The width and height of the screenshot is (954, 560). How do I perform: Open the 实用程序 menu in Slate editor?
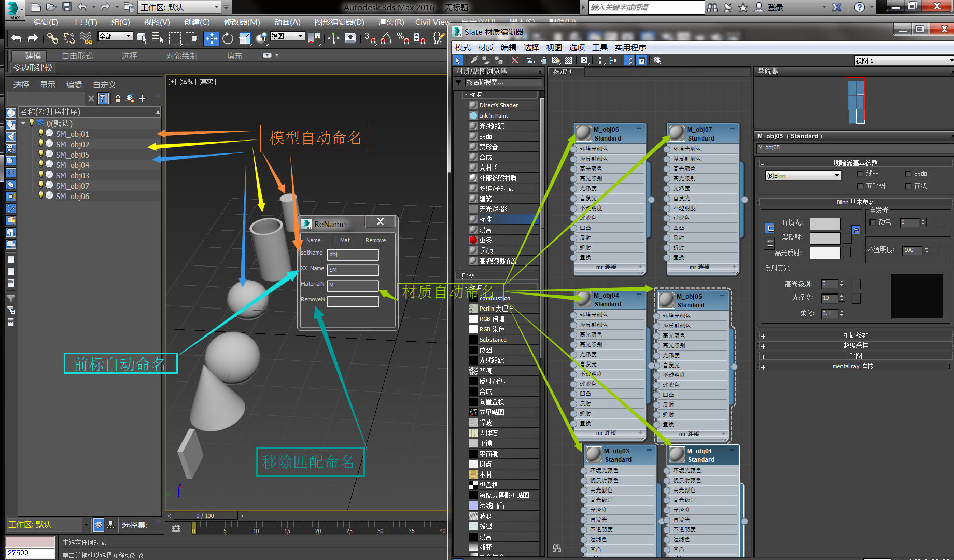[x=630, y=47]
